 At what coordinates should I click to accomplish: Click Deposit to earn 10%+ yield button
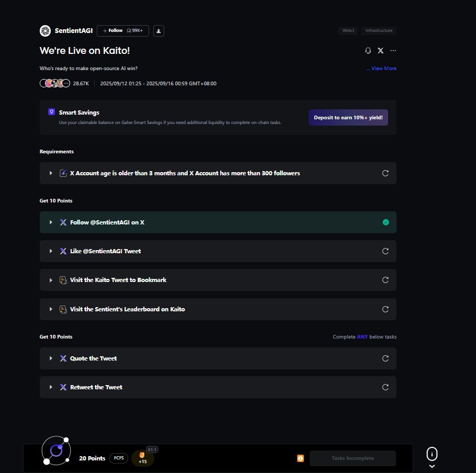(348, 118)
